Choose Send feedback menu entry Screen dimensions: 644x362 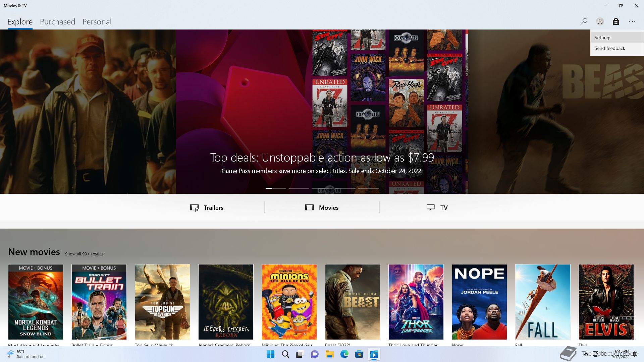coord(617,48)
